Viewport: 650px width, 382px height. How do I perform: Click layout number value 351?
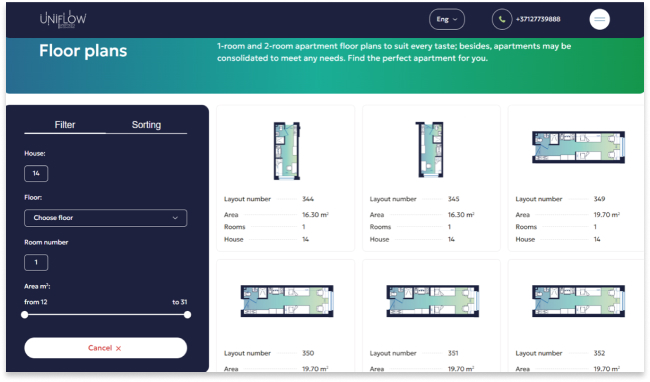pyautogui.click(x=453, y=353)
